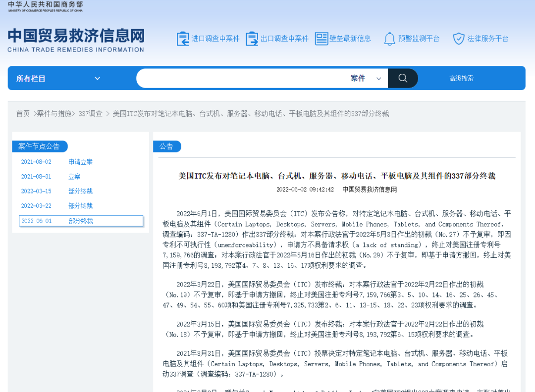Click the timestamp 2022-06-02 09:42:42
The width and height of the screenshot is (535, 392).
305,190
